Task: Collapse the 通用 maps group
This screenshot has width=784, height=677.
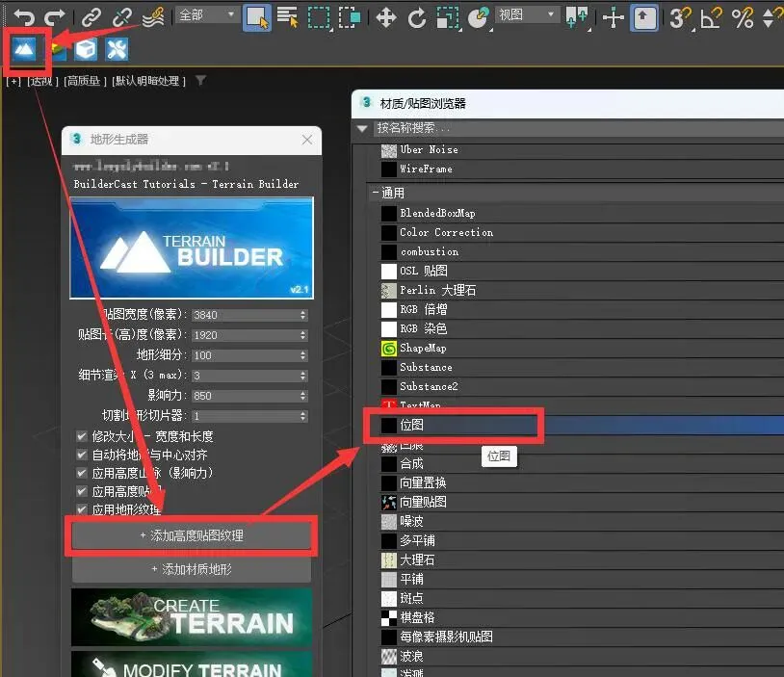Action: (x=376, y=193)
